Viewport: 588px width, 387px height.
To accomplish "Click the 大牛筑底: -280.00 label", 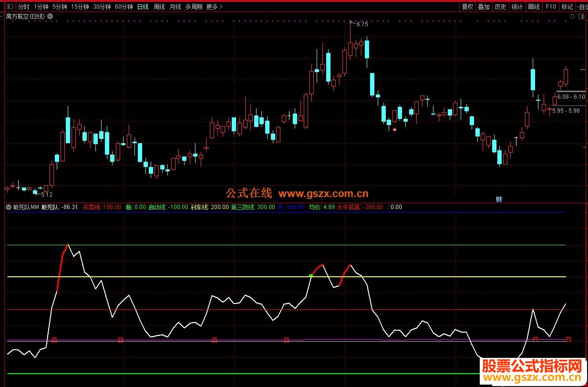I will click(360, 207).
